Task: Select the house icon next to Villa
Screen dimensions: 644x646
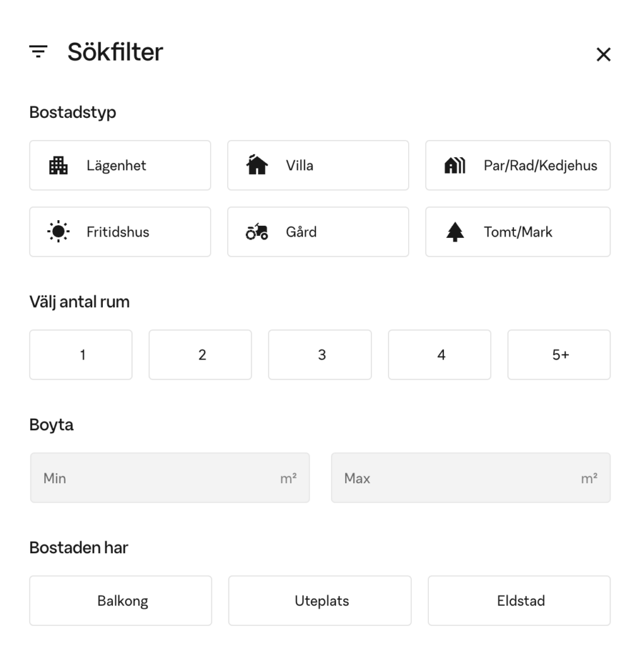Action: 257,165
